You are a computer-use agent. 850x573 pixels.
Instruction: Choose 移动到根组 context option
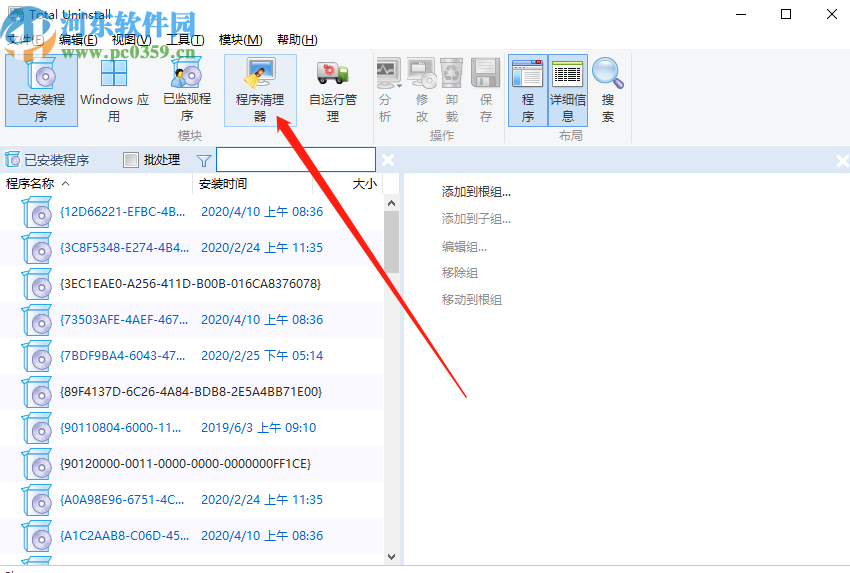click(472, 300)
